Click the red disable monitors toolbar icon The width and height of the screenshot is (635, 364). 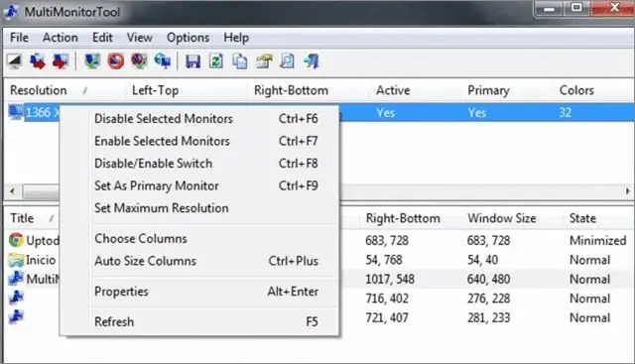[116, 61]
